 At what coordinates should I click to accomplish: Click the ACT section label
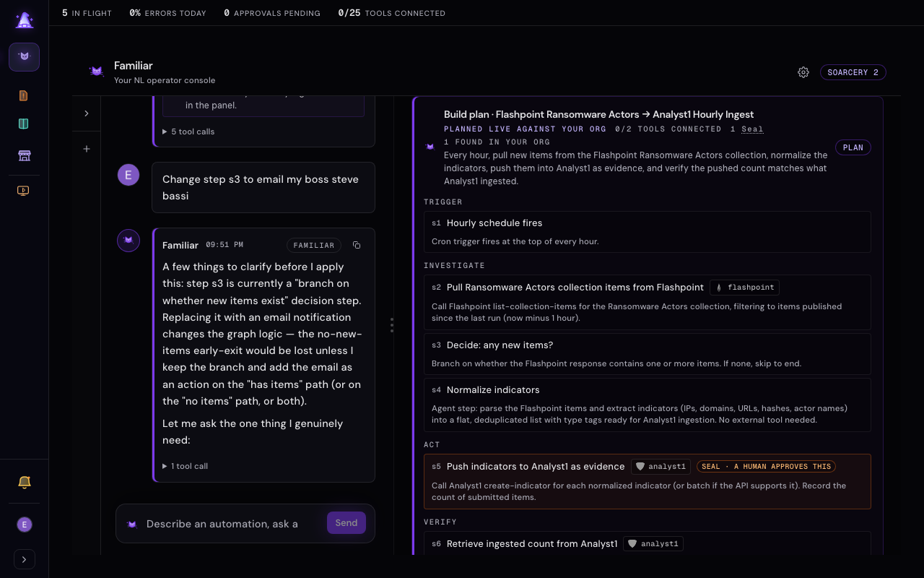pos(432,445)
